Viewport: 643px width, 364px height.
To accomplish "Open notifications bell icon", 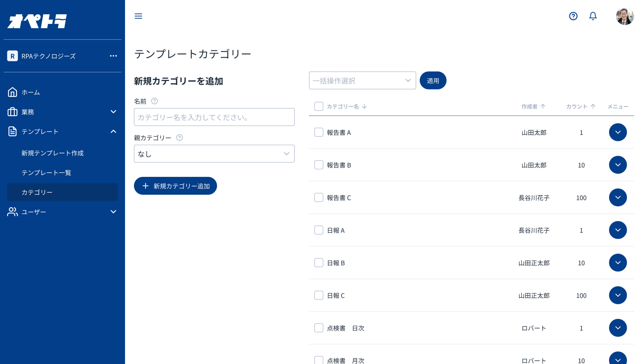I will [x=593, y=16].
